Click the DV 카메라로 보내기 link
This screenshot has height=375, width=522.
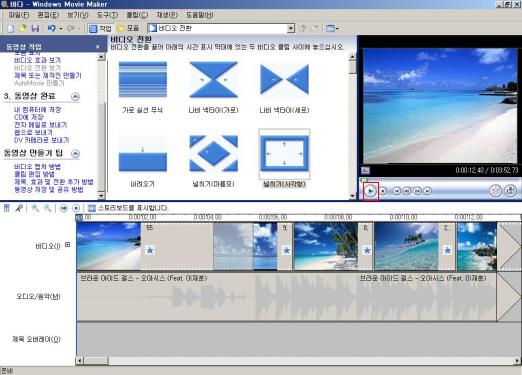tap(42, 140)
